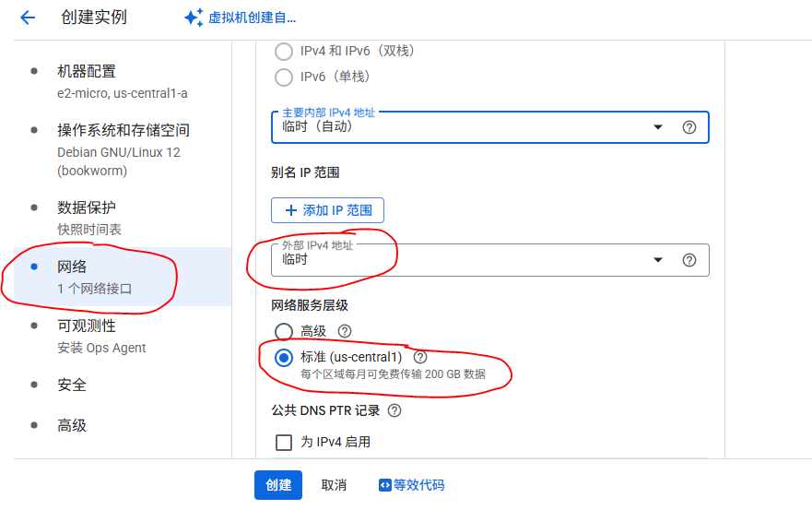Click help icon beside 高级 tier
Image resolution: width=812 pixels, height=510 pixels.
point(345,331)
